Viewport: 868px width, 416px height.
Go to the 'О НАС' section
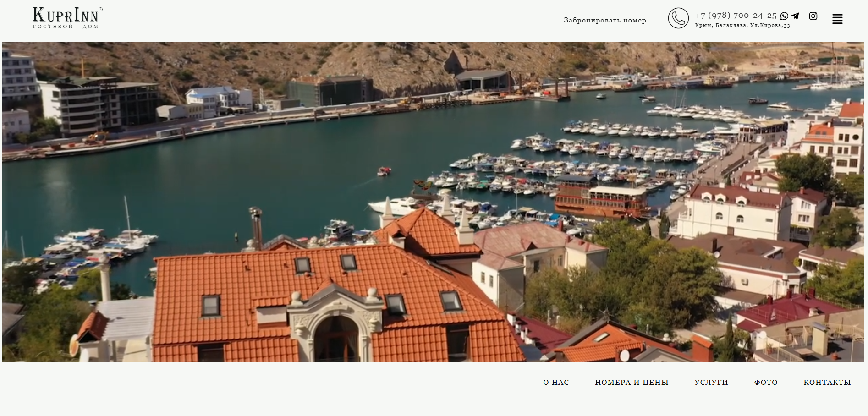556,382
